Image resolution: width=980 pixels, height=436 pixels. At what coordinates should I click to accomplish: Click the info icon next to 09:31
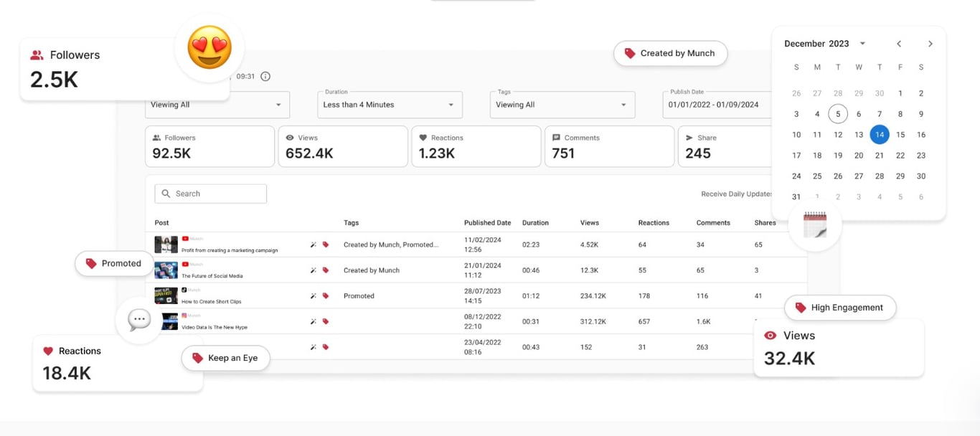point(265,77)
